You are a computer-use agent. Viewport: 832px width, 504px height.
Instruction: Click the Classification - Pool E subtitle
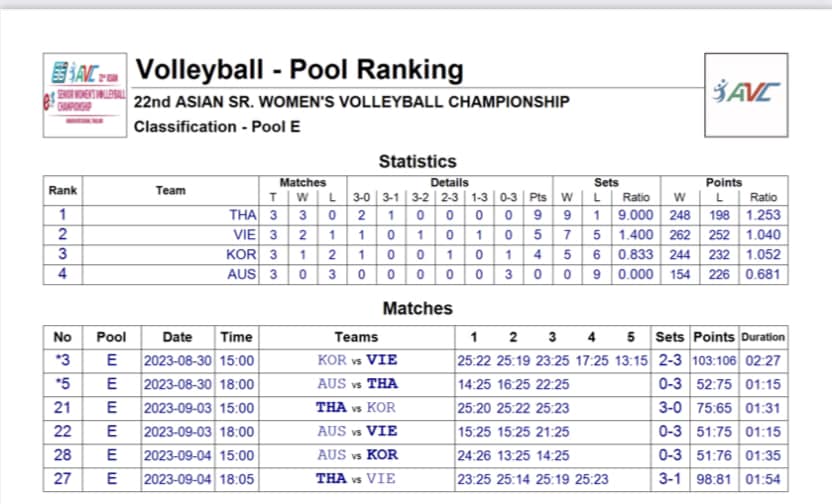[x=217, y=127]
